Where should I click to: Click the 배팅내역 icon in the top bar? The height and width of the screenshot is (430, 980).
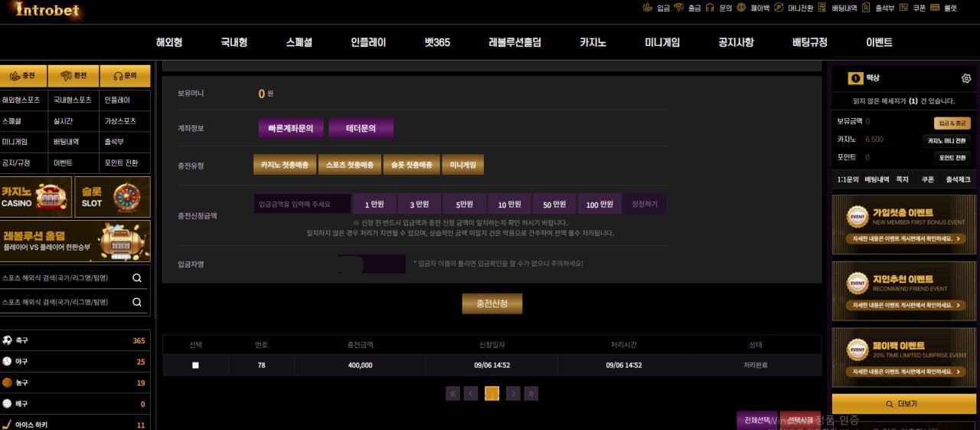point(822,8)
